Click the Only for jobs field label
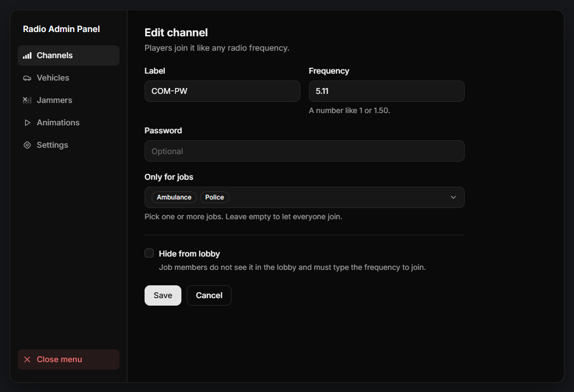 click(x=169, y=177)
